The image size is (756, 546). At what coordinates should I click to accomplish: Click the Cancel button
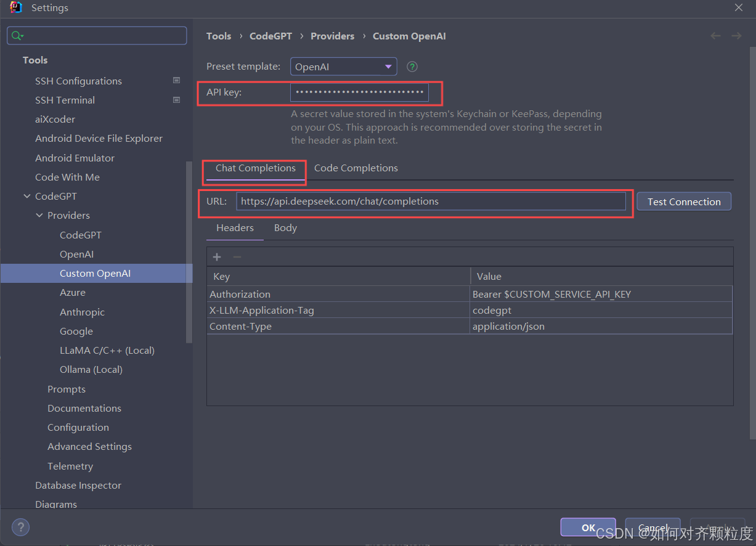click(653, 528)
